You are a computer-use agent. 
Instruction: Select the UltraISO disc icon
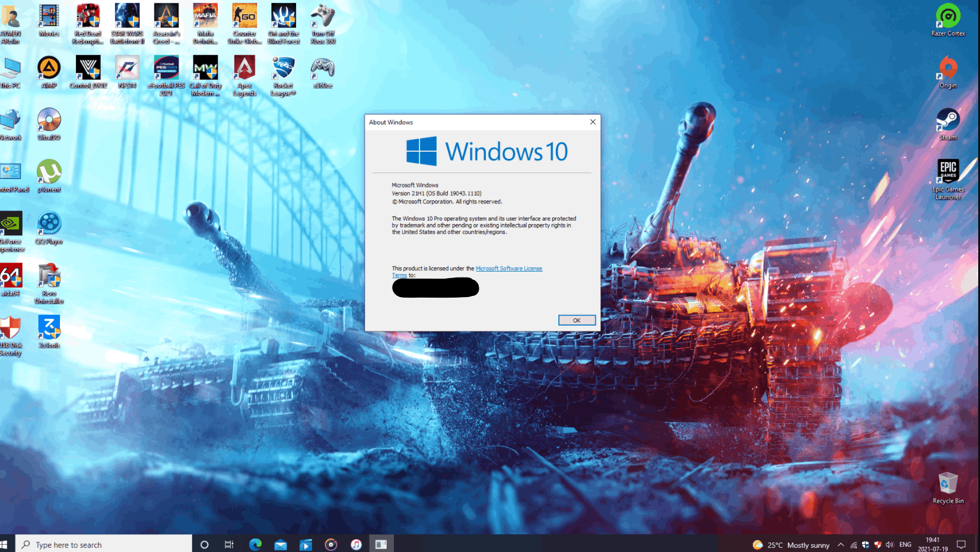click(x=49, y=124)
